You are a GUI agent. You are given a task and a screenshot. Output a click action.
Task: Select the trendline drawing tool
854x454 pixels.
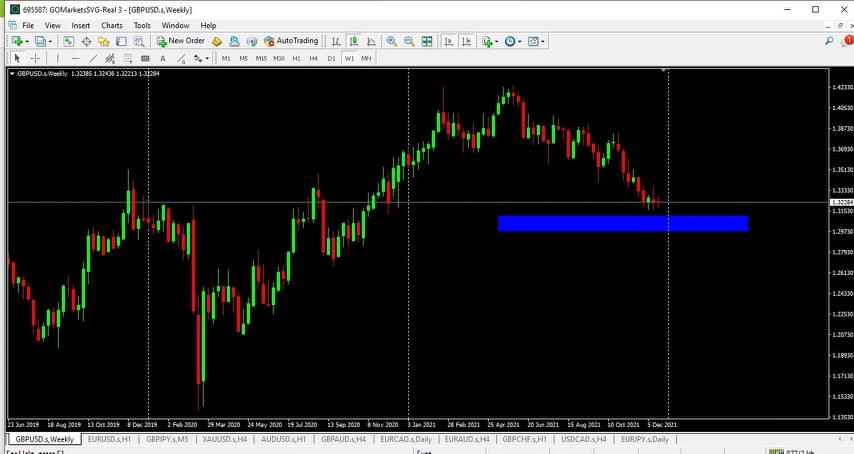(x=93, y=58)
